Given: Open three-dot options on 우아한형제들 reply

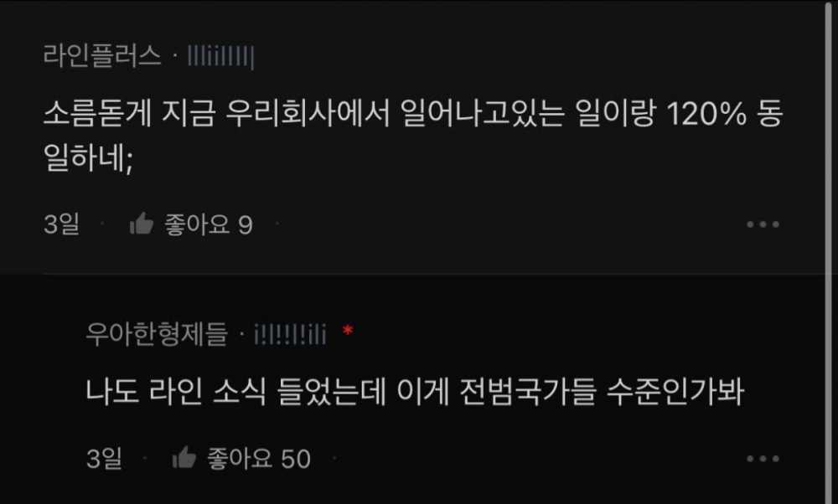Looking at the screenshot, I should pos(763,459).
